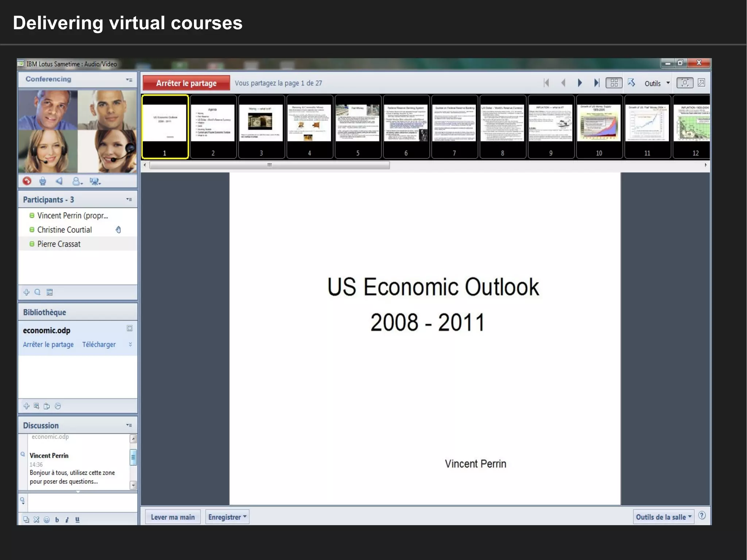This screenshot has width=747, height=560.
Task: Insert an emoticon in chat
Action: (47, 520)
